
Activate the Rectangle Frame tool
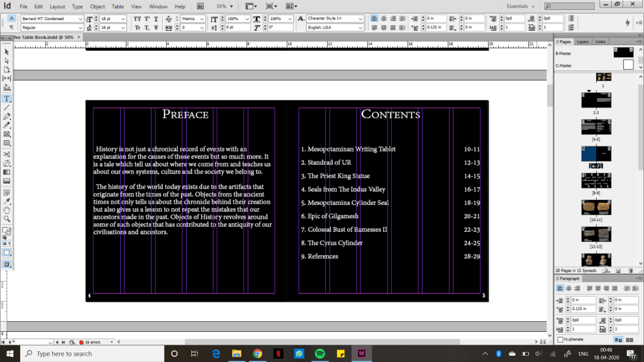click(x=7, y=134)
